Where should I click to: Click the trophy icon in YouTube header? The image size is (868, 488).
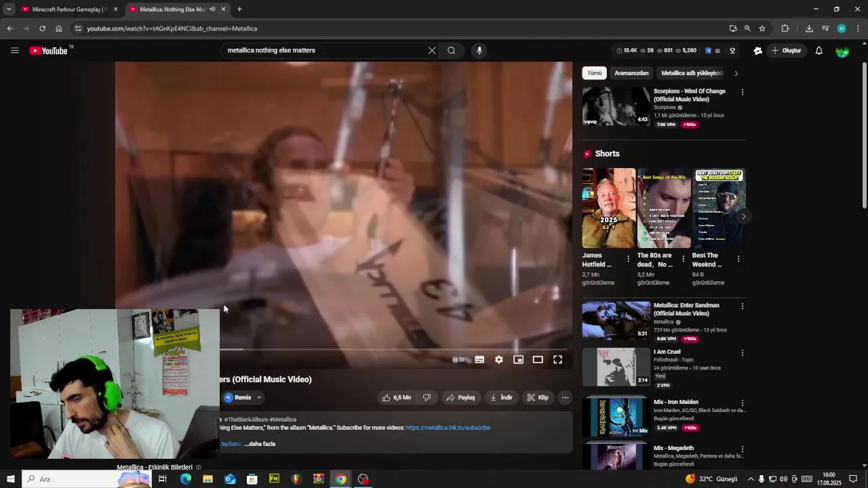click(x=732, y=51)
